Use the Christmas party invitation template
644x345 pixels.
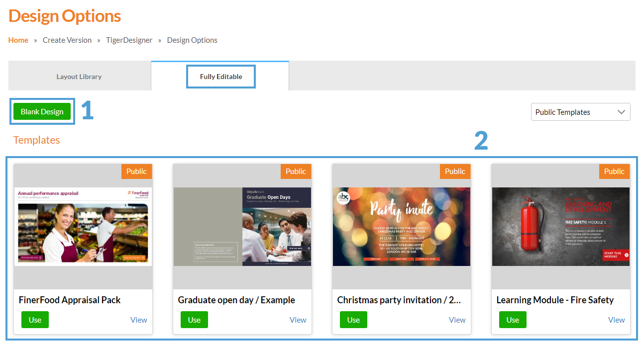353,320
